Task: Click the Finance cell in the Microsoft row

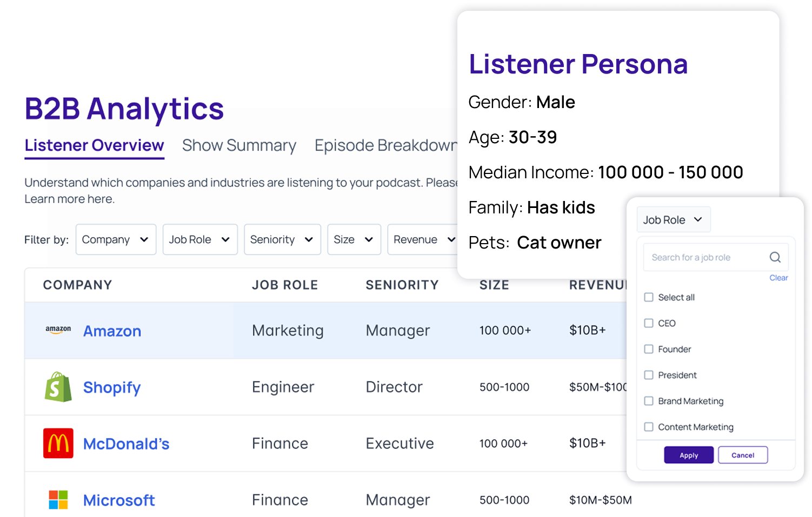Action: point(280,500)
